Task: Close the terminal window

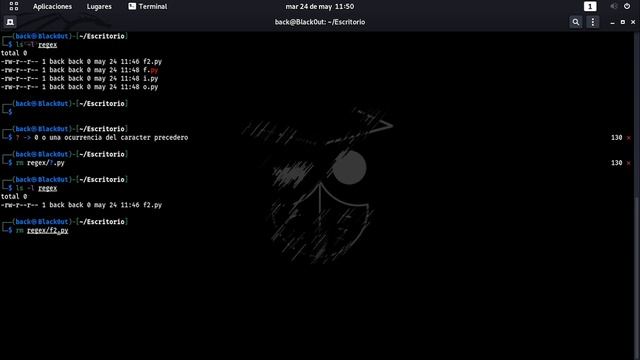Action: point(633,22)
